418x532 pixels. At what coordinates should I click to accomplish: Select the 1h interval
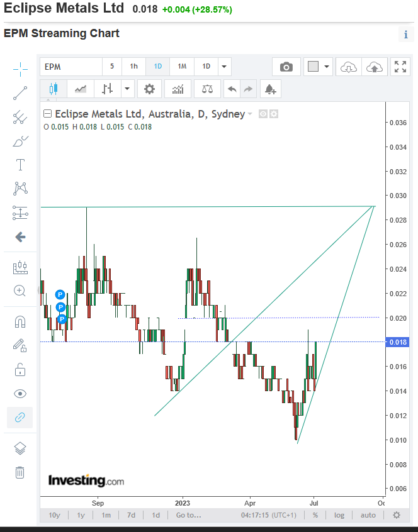coord(134,67)
